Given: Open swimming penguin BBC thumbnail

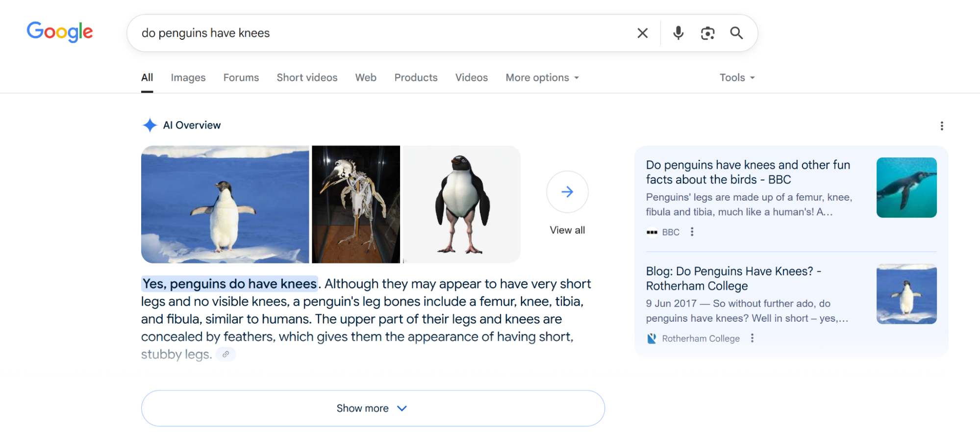Looking at the screenshot, I should coord(906,187).
